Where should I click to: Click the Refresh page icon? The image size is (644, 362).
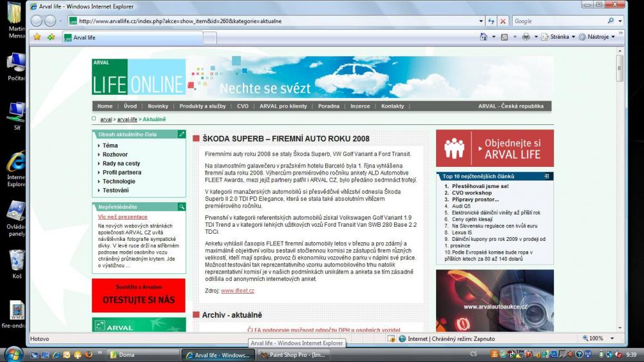491,21
